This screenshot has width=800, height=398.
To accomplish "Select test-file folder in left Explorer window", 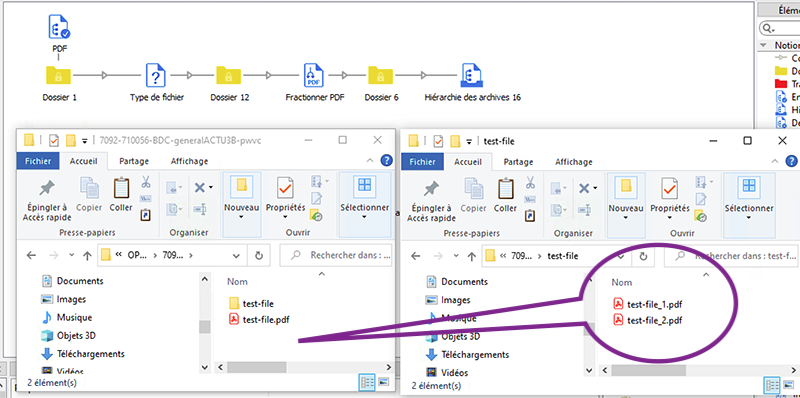I will click(252, 304).
